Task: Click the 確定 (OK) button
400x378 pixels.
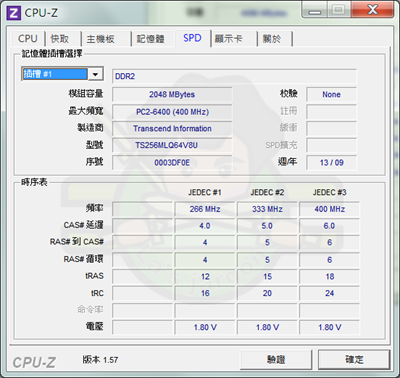Action: point(354,359)
